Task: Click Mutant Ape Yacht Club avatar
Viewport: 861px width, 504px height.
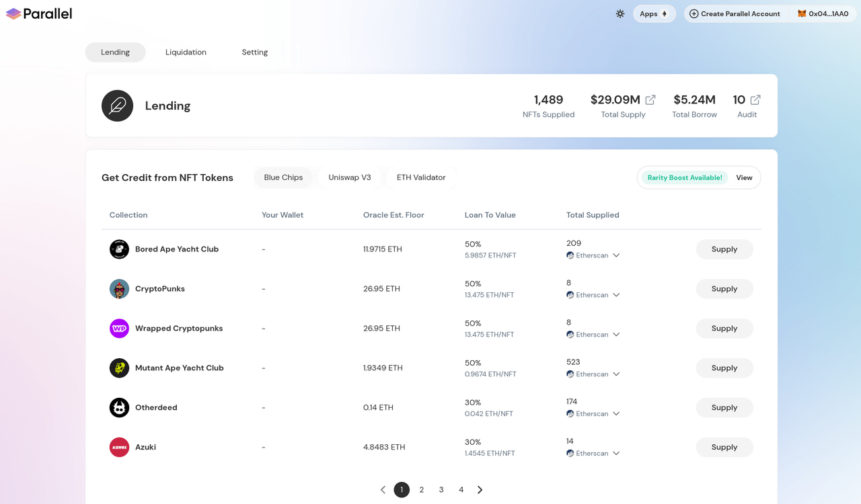Action: tap(119, 368)
